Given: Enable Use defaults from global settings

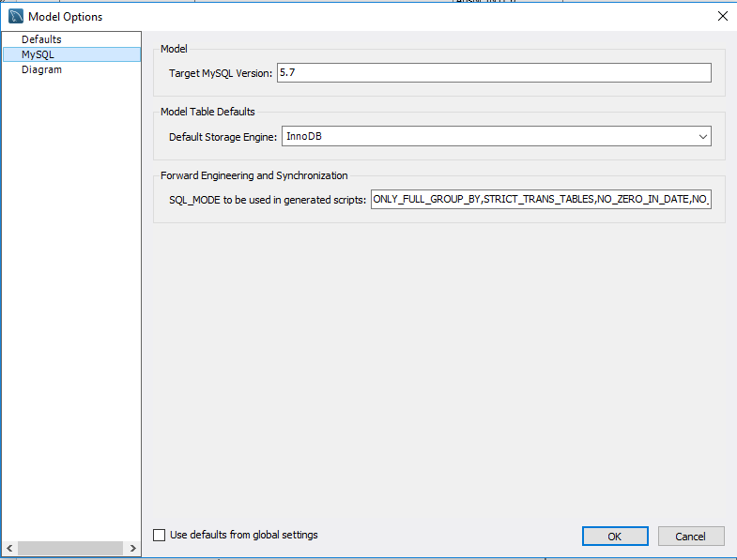Looking at the screenshot, I should (160, 535).
